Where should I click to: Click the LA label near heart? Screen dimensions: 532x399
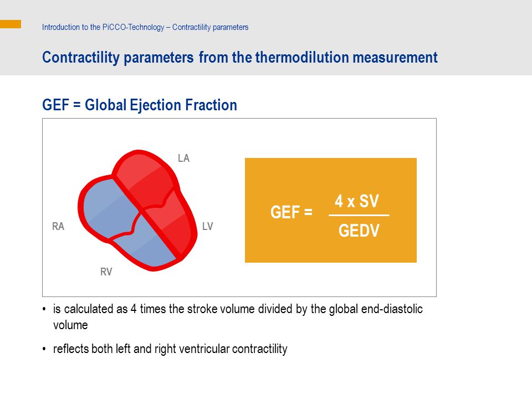[x=183, y=158]
